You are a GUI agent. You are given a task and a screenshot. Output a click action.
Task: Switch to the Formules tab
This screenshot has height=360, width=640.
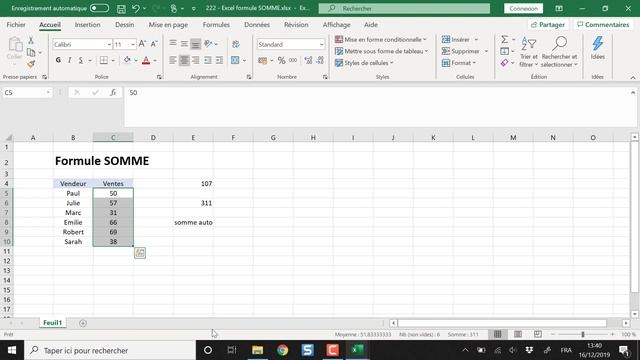(x=216, y=24)
